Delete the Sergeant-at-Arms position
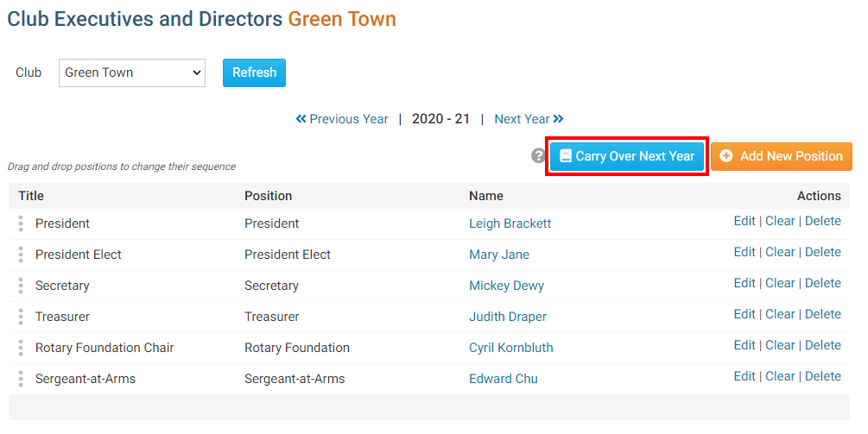868x434 pixels. point(822,376)
